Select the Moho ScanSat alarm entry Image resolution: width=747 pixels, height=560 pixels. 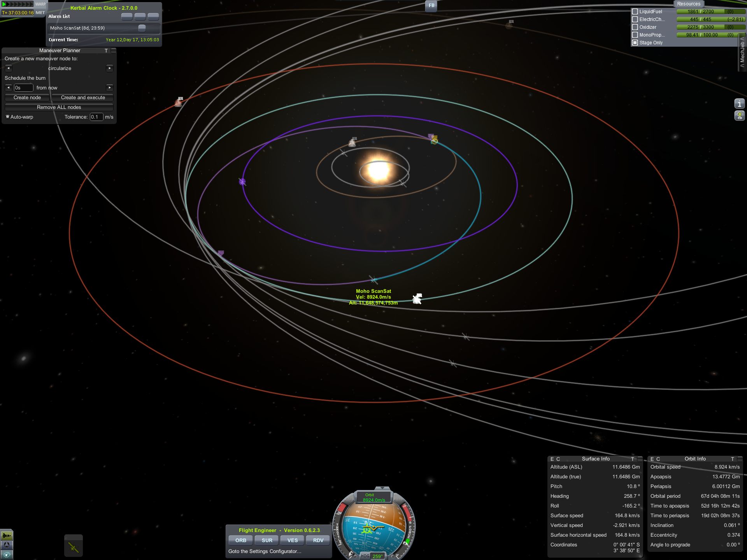click(x=103, y=28)
